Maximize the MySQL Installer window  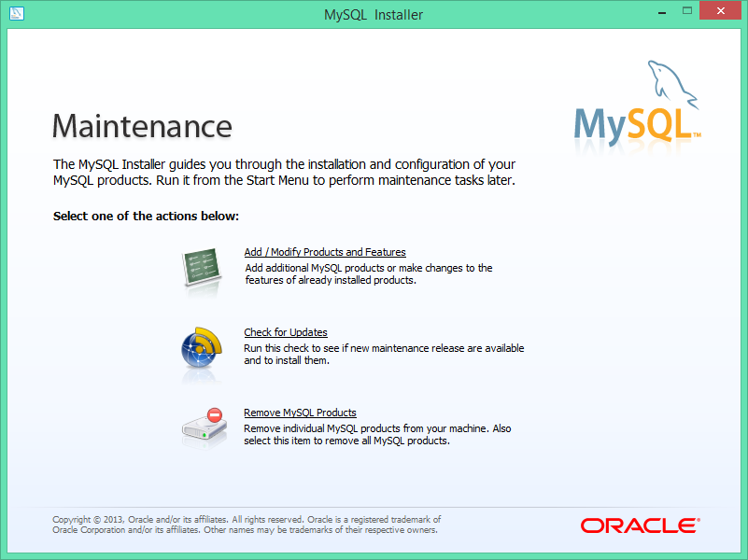[687, 11]
